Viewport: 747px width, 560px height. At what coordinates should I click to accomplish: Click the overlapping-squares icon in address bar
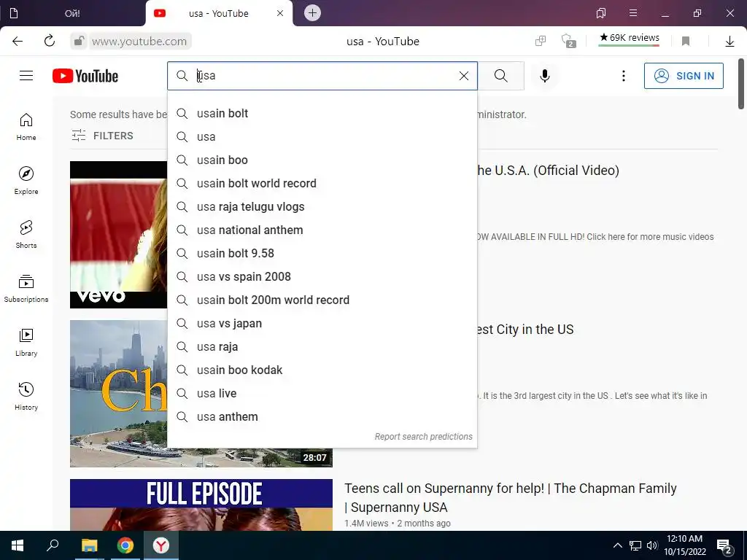coord(541,41)
